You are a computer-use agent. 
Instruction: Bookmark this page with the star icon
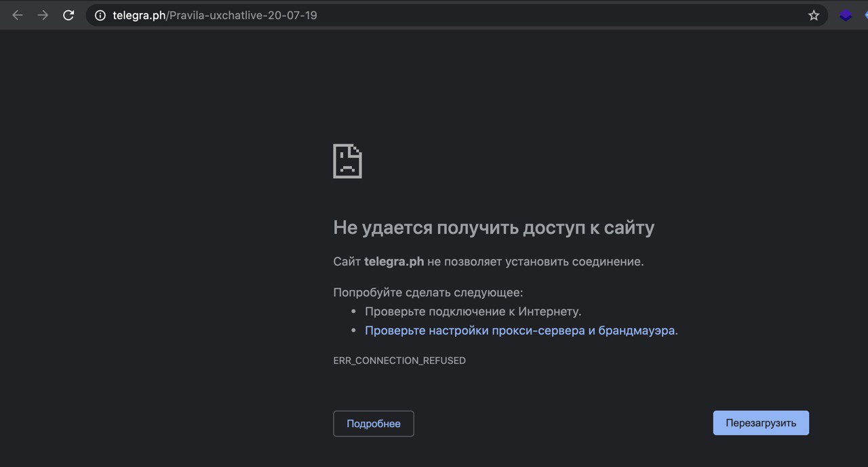(814, 15)
